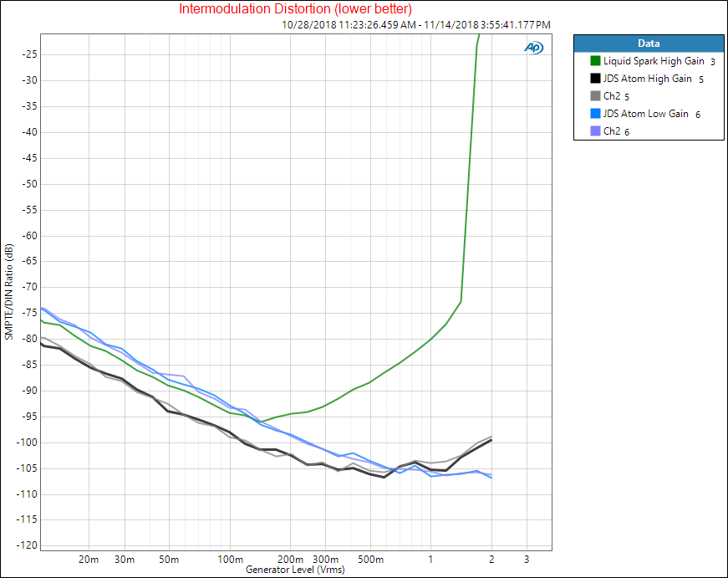This screenshot has width=728, height=578.
Task: Select the 'Ch2' label beside the gray swatch
Action: coord(612,96)
